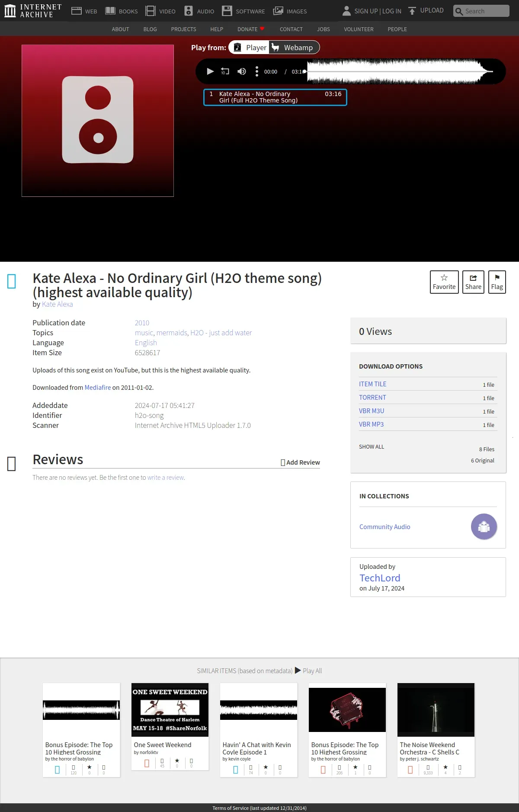Open Kate Alexa creator link

(x=57, y=304)
